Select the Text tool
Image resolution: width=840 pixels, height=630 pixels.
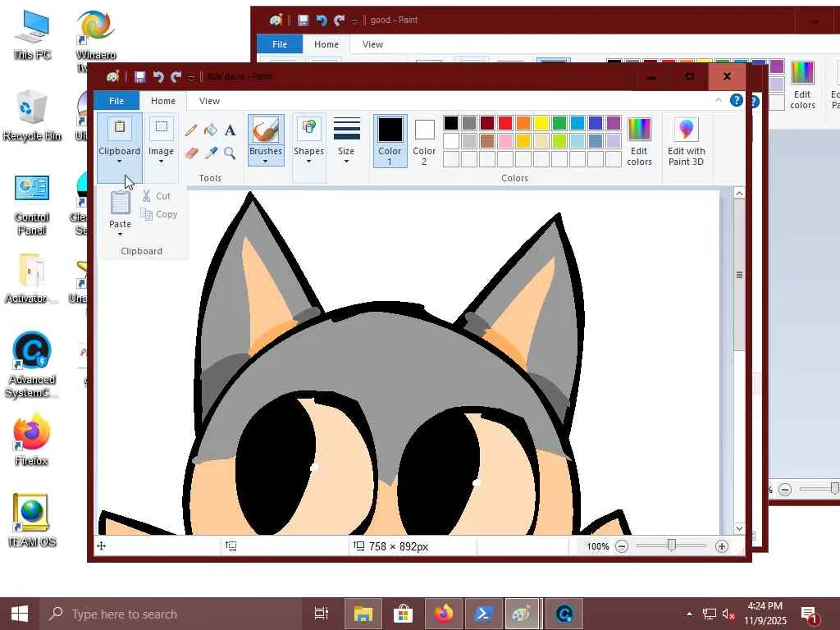pos(230,130)
